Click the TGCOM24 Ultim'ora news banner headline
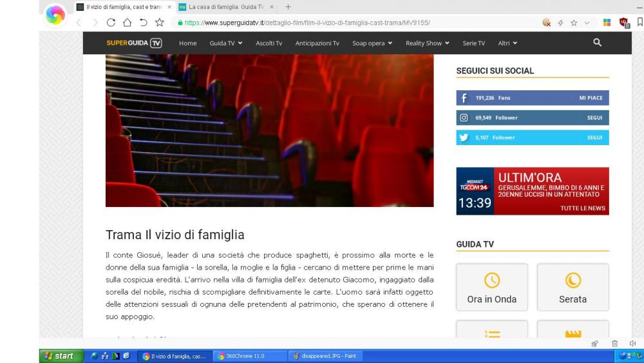644x363 pixels. (x=551, y=191)
